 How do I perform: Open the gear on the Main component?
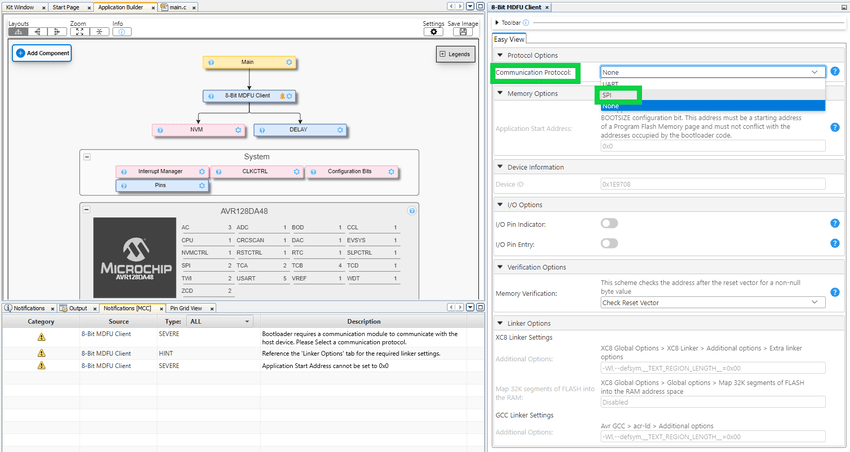coord(289,62)
